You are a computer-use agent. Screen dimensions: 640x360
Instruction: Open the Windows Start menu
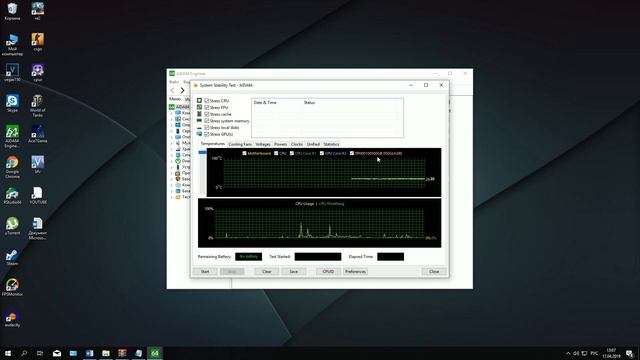(8, 353)
